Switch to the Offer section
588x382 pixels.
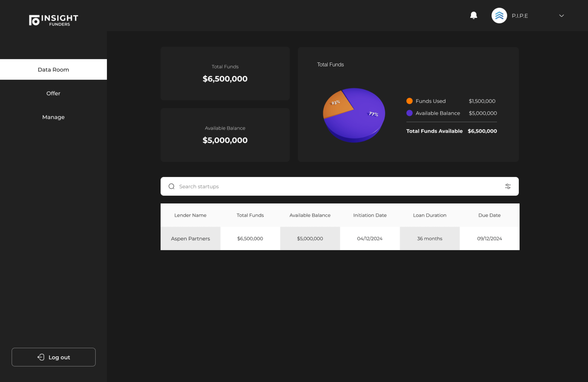pyautogui.click(x=53, y=93)
